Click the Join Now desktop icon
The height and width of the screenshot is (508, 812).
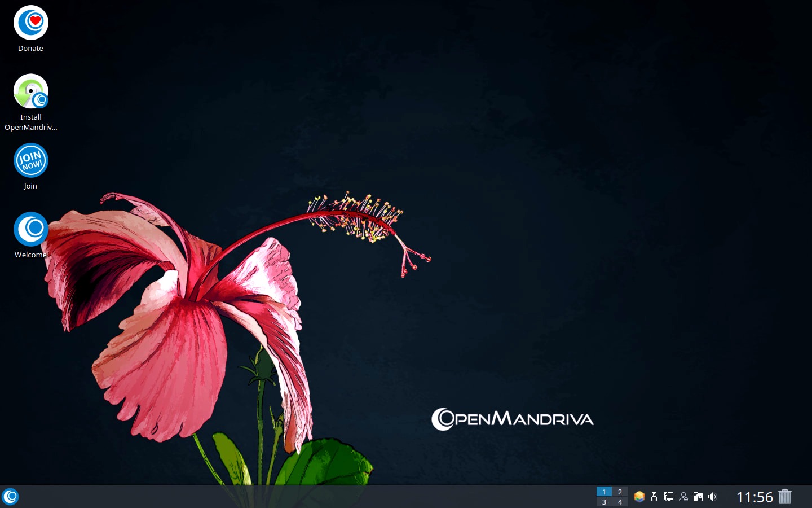click(30, 160)
